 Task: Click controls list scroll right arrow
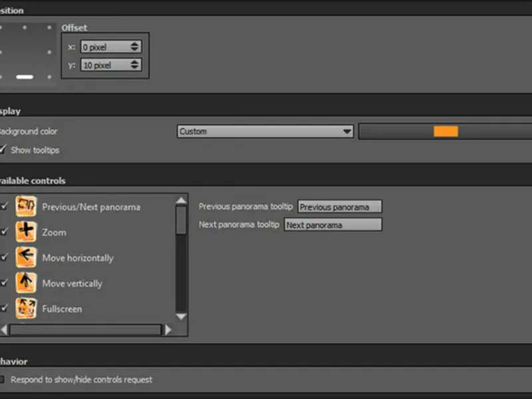[168, 329]
